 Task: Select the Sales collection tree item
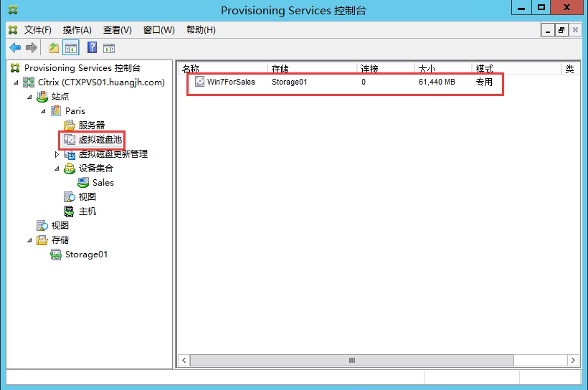pos(103,183)
